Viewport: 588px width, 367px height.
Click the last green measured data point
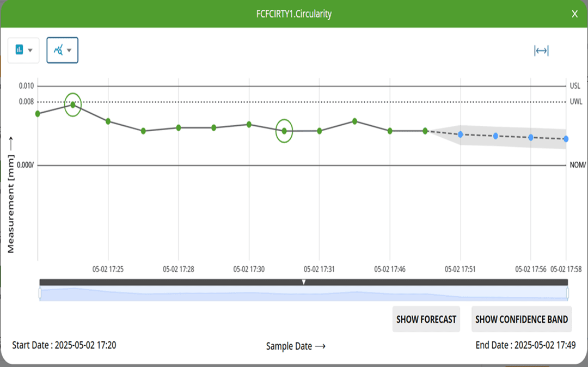click(425, 131)
